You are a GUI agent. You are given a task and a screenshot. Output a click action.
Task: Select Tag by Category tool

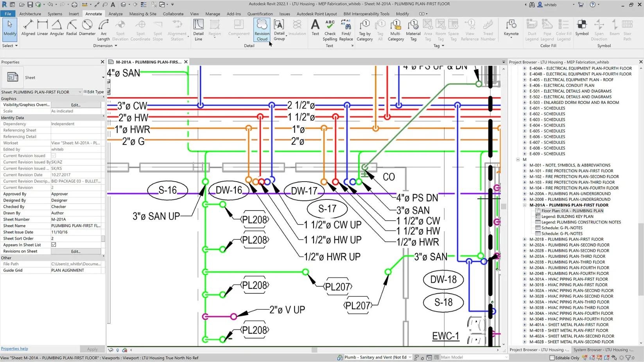point(364,30)
